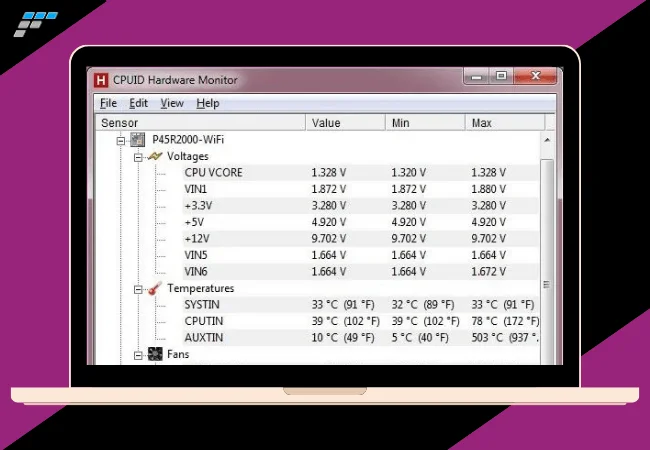
Task: Select the AUXTIN temperature row
Action: pyautogui.click(x=361, y=338)
